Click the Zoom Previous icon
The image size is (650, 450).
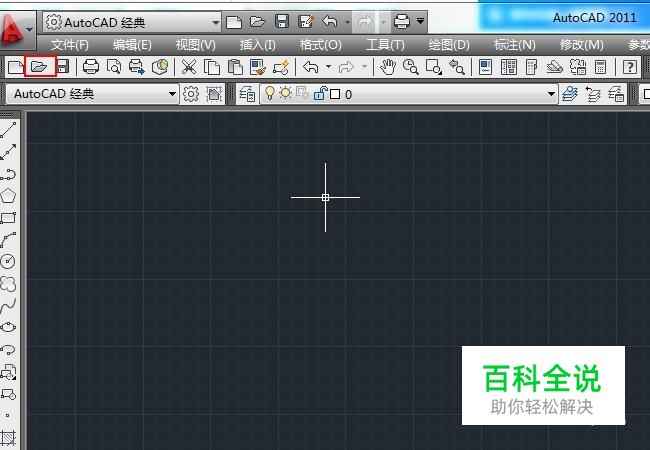tap(457, 67)
